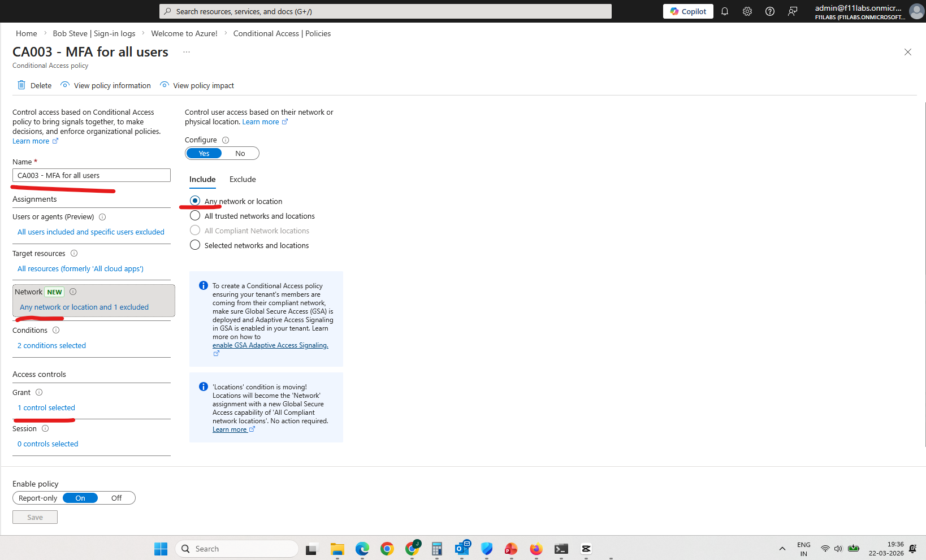Click the help question mark icon
The height and width of the screenshot is (560, 926).
pyautogui.click(x=769, y=11)
